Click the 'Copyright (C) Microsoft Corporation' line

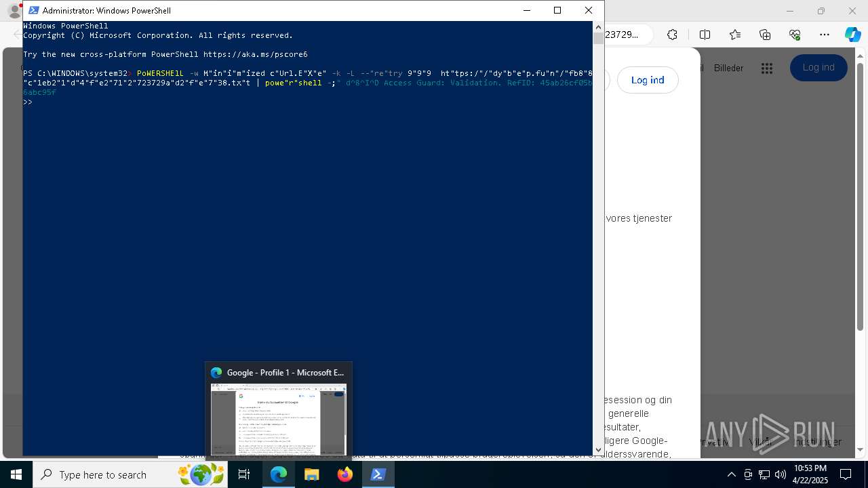pos(158,35)
